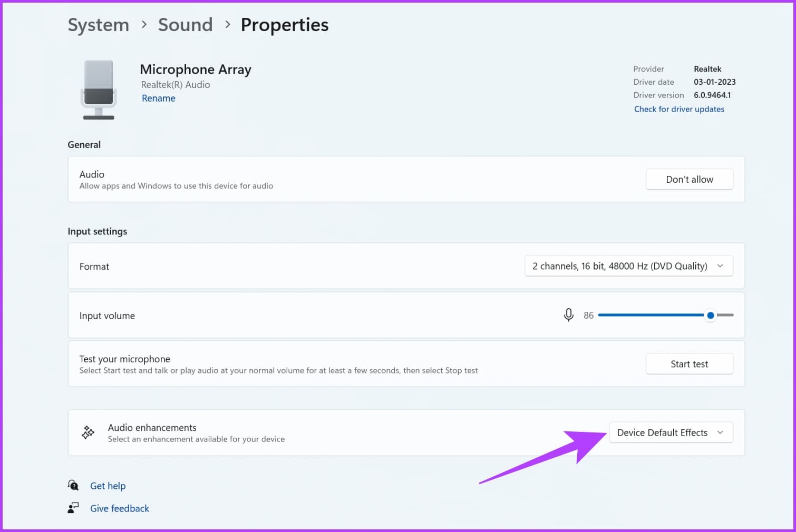
Task: Click the Rename link
Action: [158, 98]
